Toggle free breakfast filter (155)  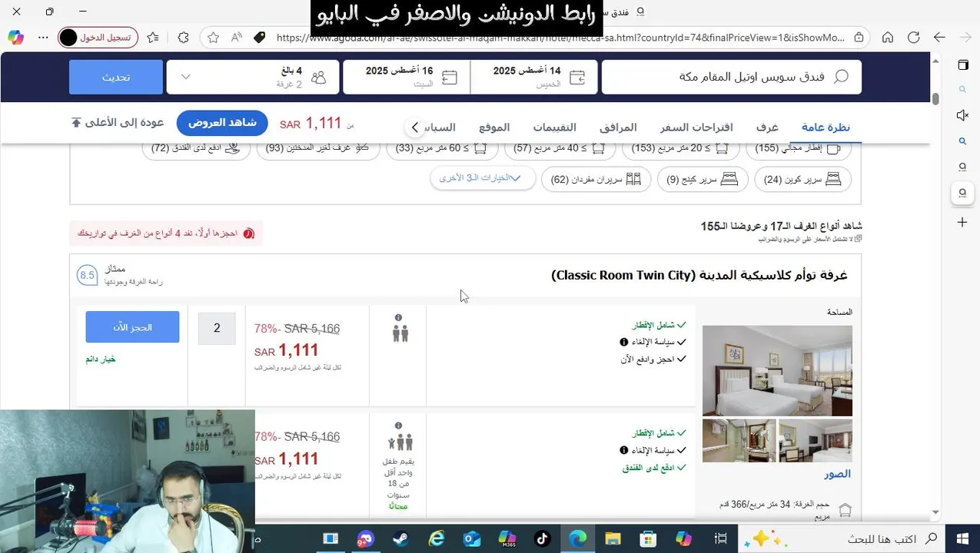(799, 147)
